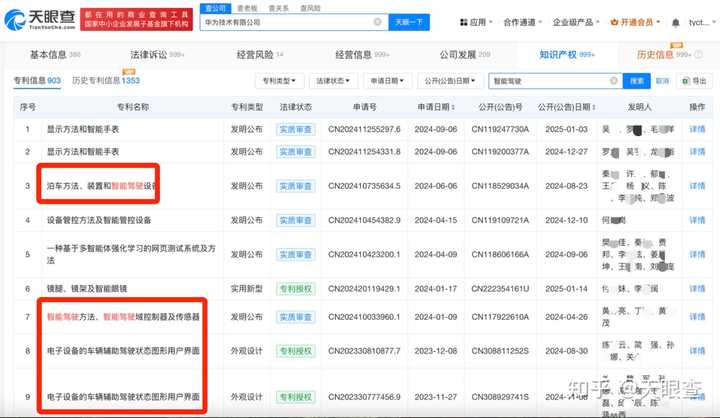Screen dimensions: 720x418
Task: Click patent name 智能驾驶方法、智能驾驶域控制器及传感器
Action: coord(123,316)
